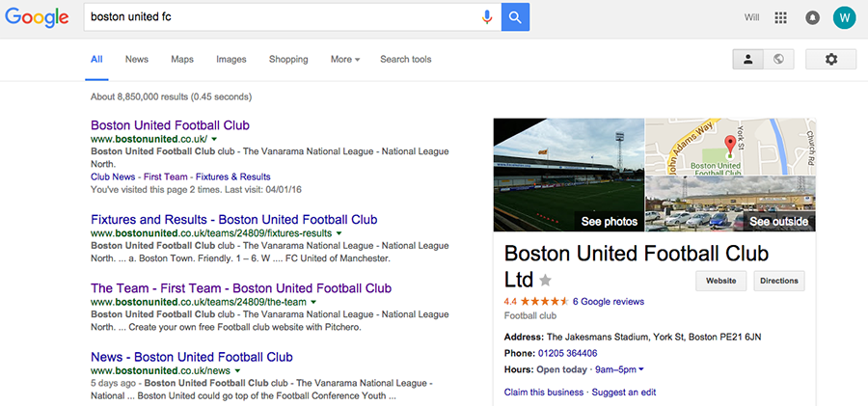Expand opening hours 9am–5pm dropdown
Viewport: 868px width, 406px height.
tap(619, 369)
